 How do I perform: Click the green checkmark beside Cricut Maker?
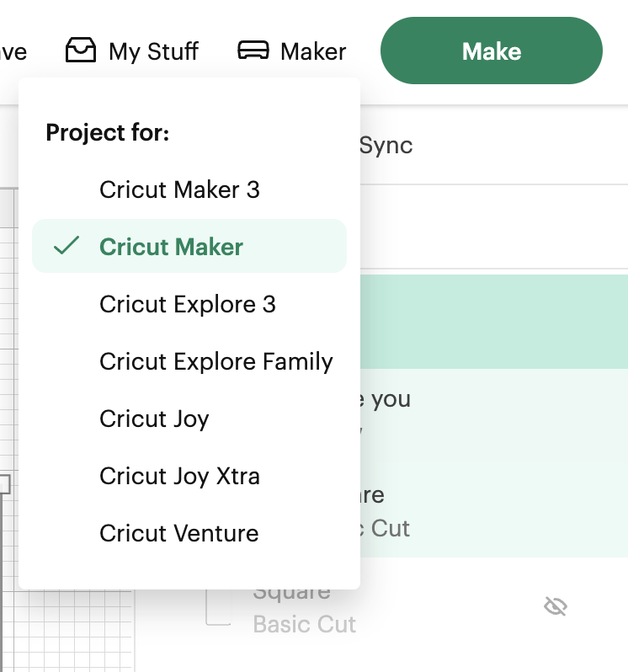pos(67,246)
